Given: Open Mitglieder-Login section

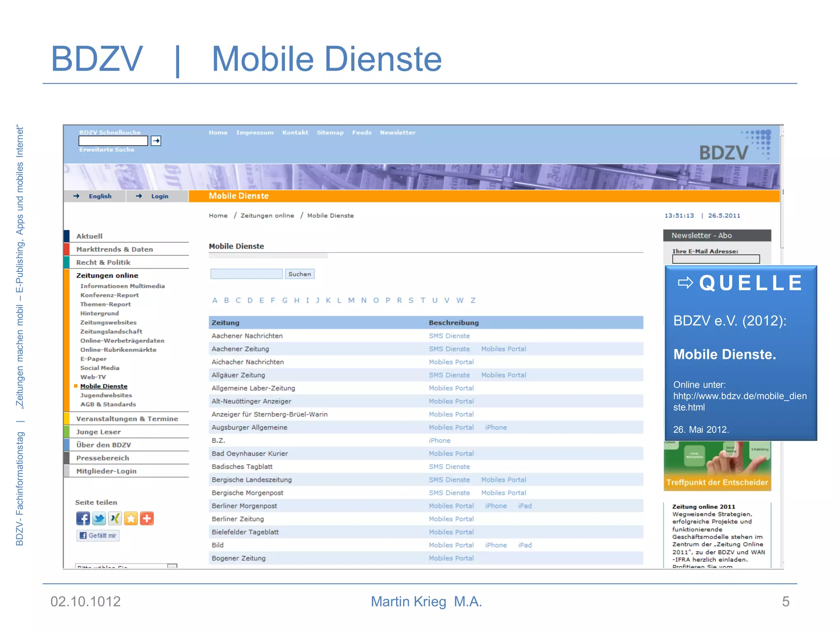Looking at the screenshot, I should [106, 471].
